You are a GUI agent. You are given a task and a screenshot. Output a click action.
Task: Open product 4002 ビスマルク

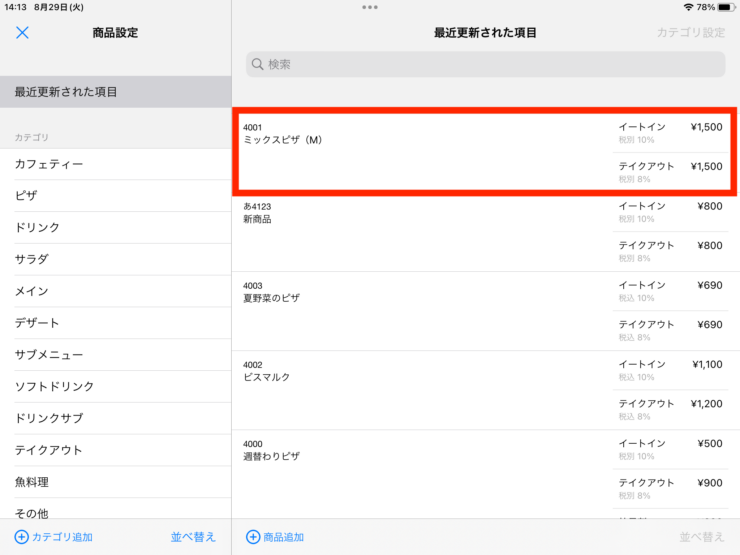tap(486, 390)
